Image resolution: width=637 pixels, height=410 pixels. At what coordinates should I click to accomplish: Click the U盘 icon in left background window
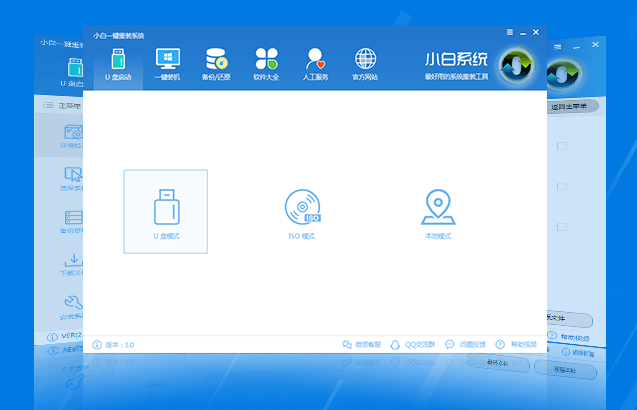[x=75, y=68]
